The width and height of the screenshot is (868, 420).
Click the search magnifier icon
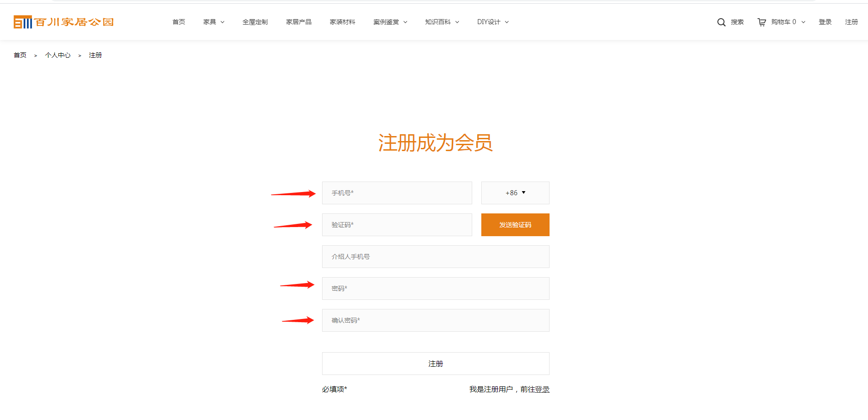[721, 22]
